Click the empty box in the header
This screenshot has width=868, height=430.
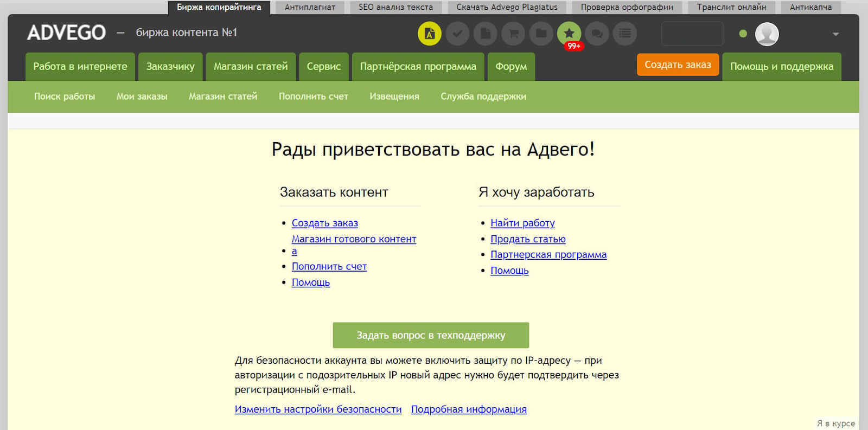pyautogui.click(x=692, y=34)
